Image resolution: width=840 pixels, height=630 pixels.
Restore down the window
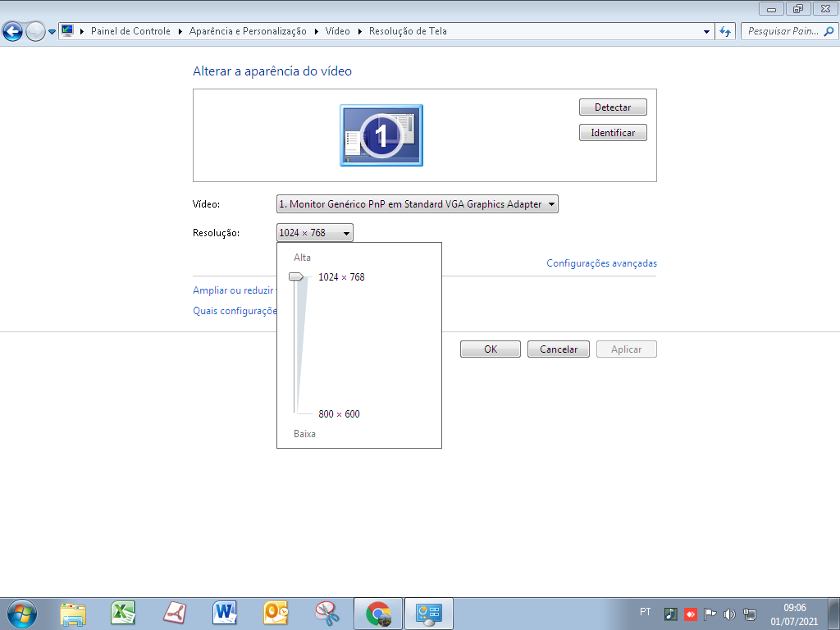[798, 8]
